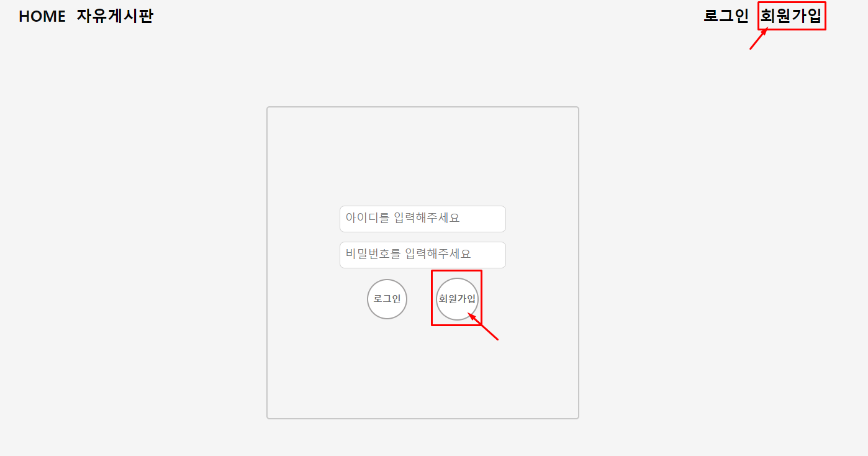Image resolution: width=868 pixels, height=456 pixels.
Task: Click the round 로그인 button
Action: (387, 299)
